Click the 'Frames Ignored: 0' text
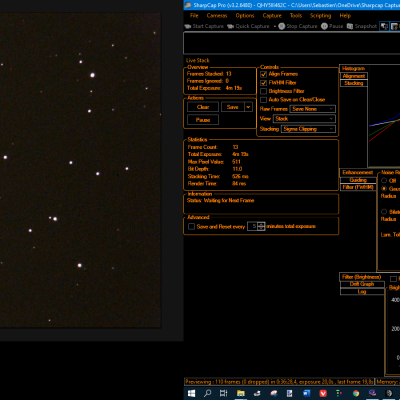 point(208,81)
